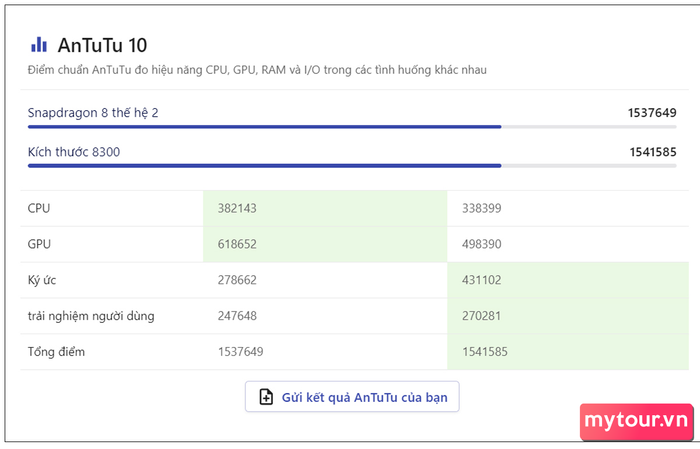Select the benchmark description starting 'Điểm chuẩn AnTuTu'
Image resolution: width=700 pixels, height=449 pixels.
(257, 70)
